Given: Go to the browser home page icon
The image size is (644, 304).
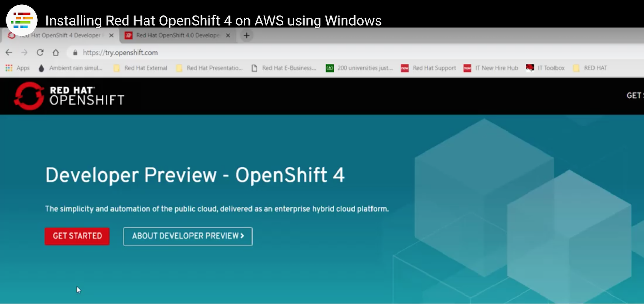Looking at the screenshot, I should (x=56, y=53).
